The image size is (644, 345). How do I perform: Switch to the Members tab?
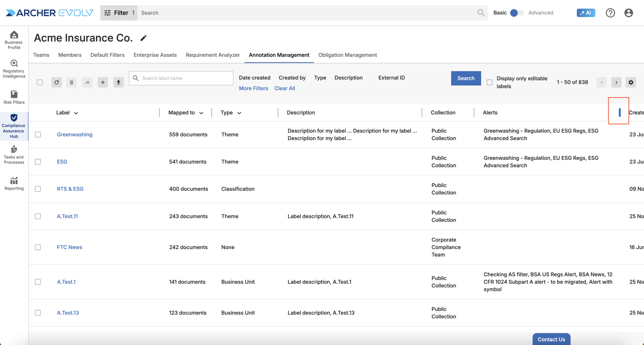(70, 55)
